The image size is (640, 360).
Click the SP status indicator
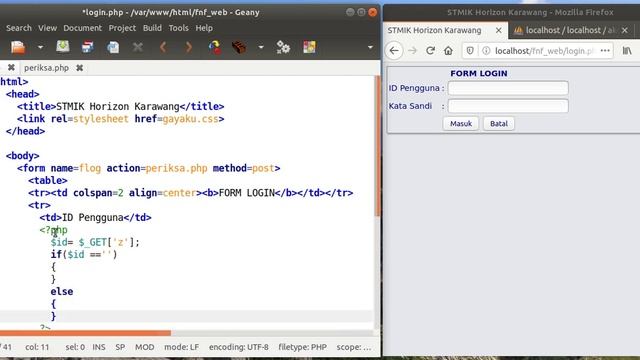coord(120,347)
